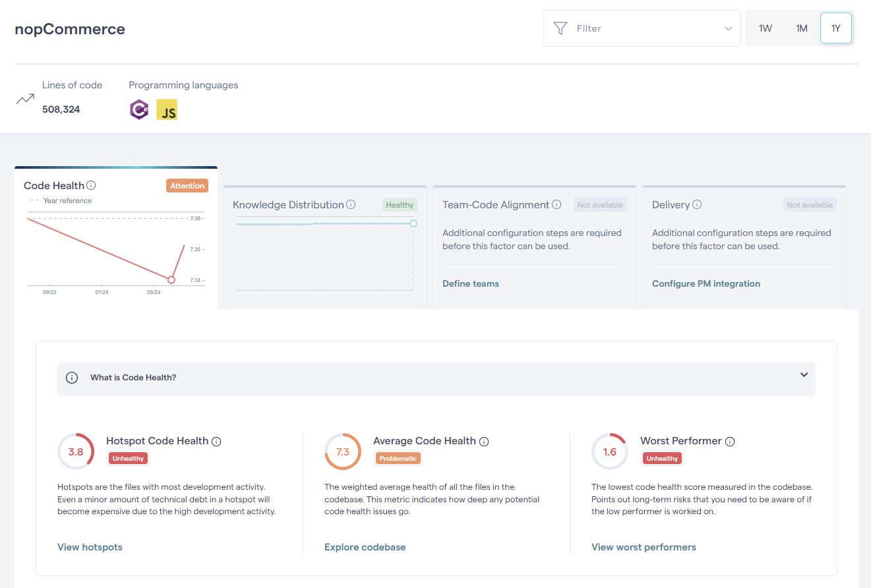Viewport: 871px width, 588px height.
Task: Click the JavaScript language icon
Action: click(167, 109)
